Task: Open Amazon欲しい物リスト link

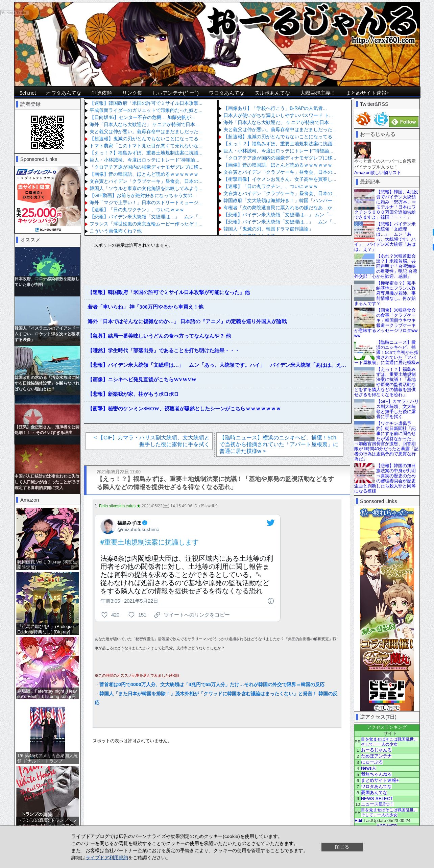Action: coord(377,172)
